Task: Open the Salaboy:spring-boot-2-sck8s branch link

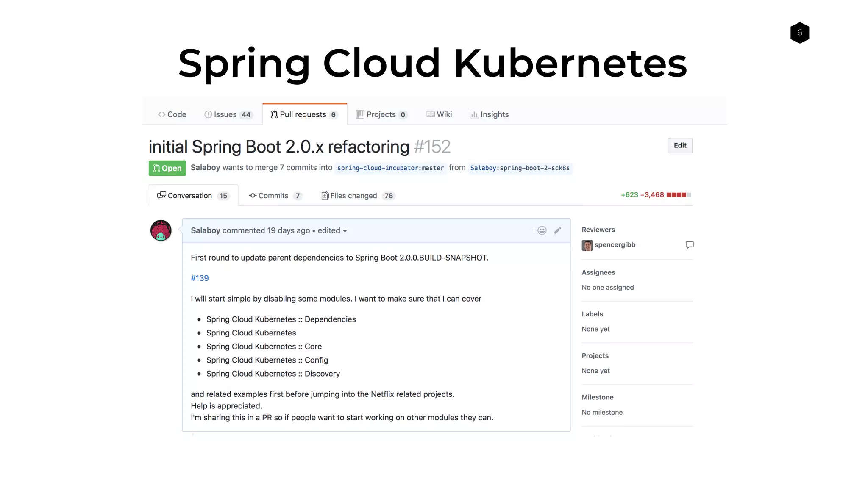Action: 520,168
